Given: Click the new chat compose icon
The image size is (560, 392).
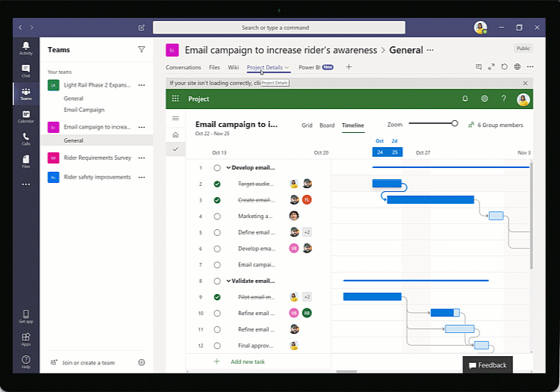Looking at the screenshot, I should tap(142, 28).
